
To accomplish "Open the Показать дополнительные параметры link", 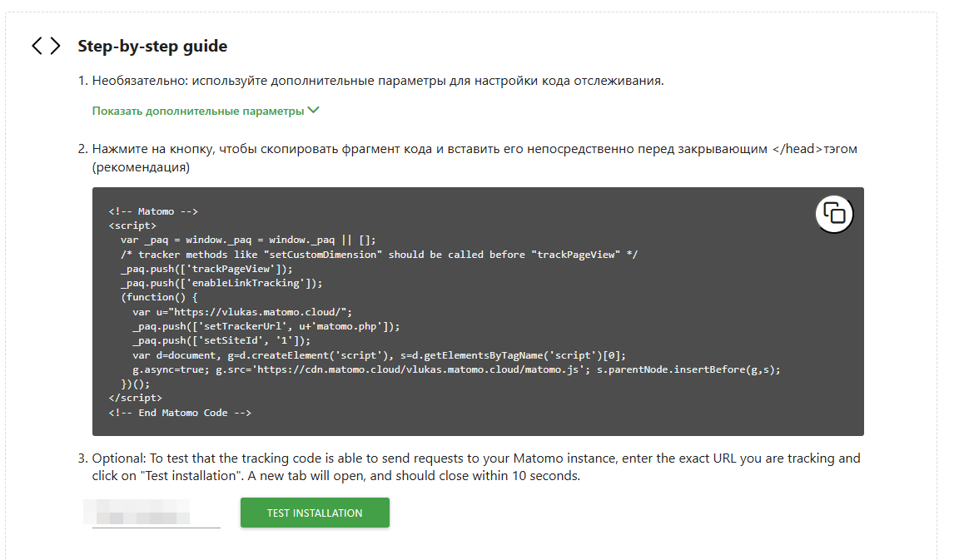I will click(x=198, y=111).
